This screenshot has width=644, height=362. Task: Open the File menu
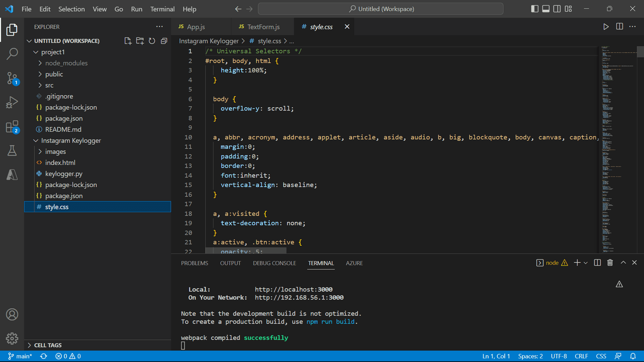(x=26, y=9)
